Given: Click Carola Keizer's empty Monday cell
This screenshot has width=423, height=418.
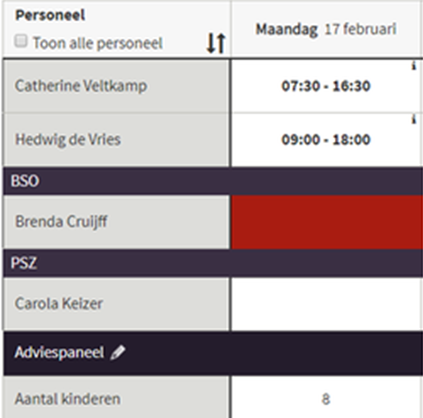Looking at the screenshot, I should (327, 304).
